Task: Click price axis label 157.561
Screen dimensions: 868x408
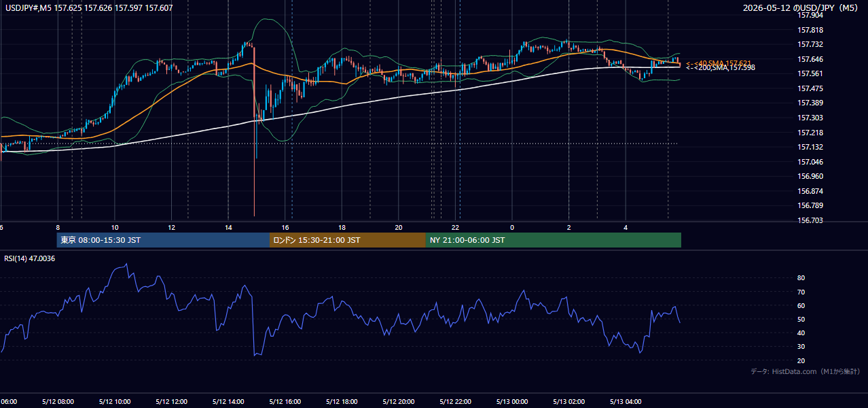Action: [810, 73]
